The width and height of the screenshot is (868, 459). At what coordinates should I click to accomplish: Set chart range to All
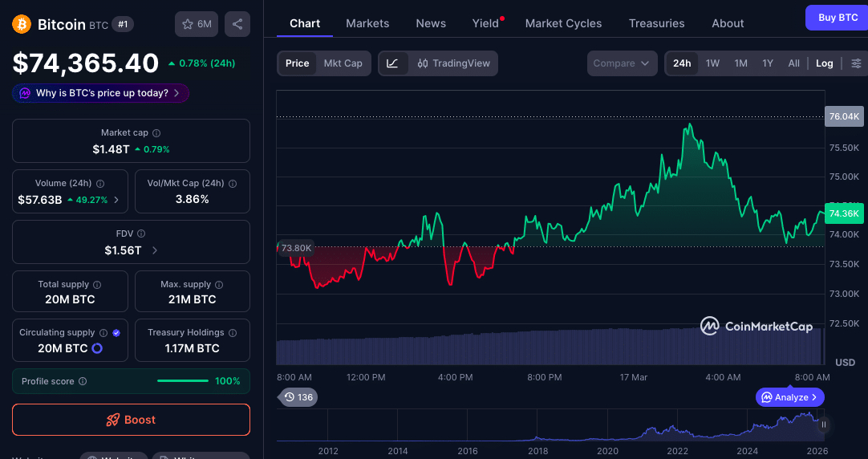pos(794,63)
